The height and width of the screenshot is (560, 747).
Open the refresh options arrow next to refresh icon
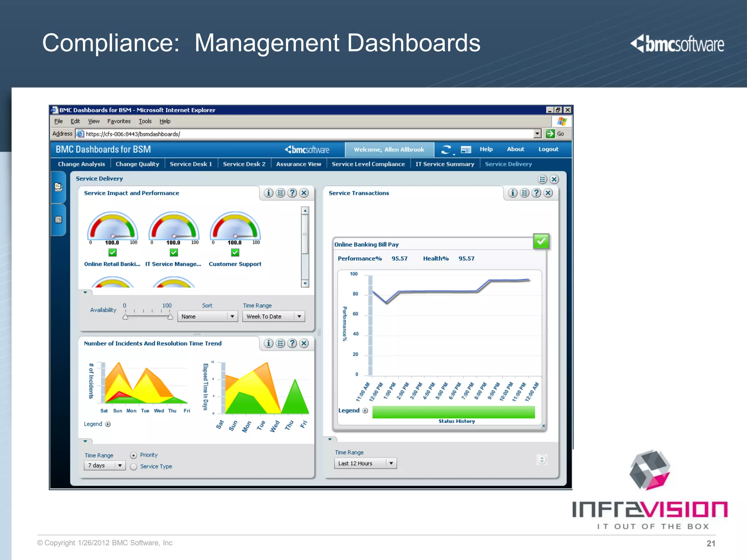(454, 155)
